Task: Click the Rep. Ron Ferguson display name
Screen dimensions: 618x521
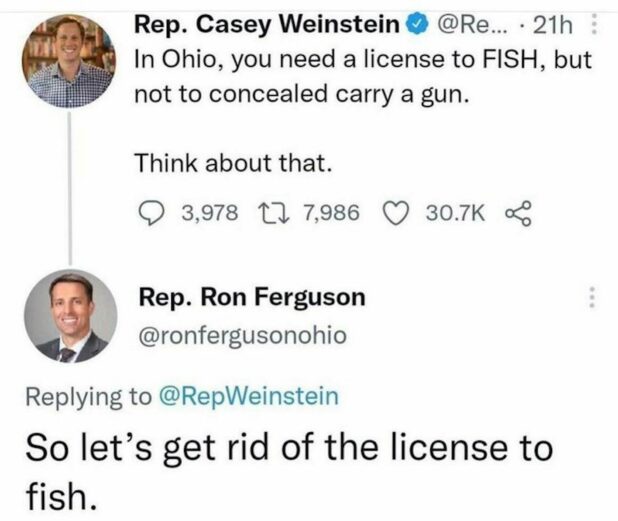Action: [x=251, y=297]
